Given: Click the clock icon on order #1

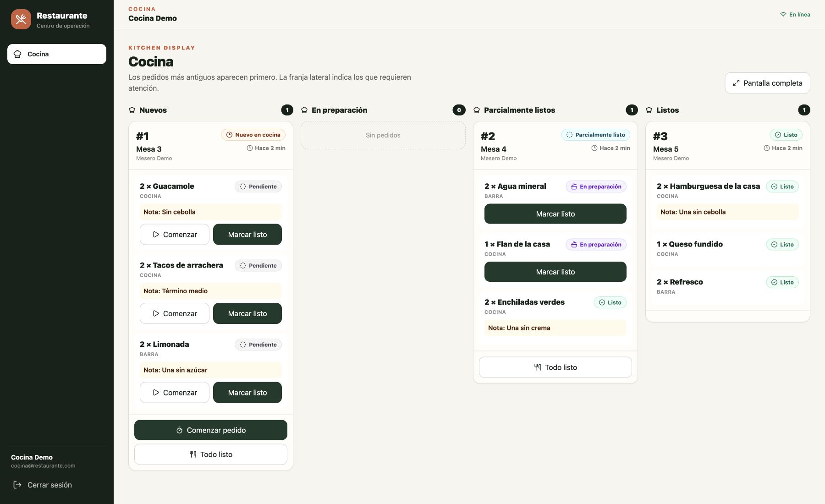Looking at the screenshot, I should click(250, 148).
